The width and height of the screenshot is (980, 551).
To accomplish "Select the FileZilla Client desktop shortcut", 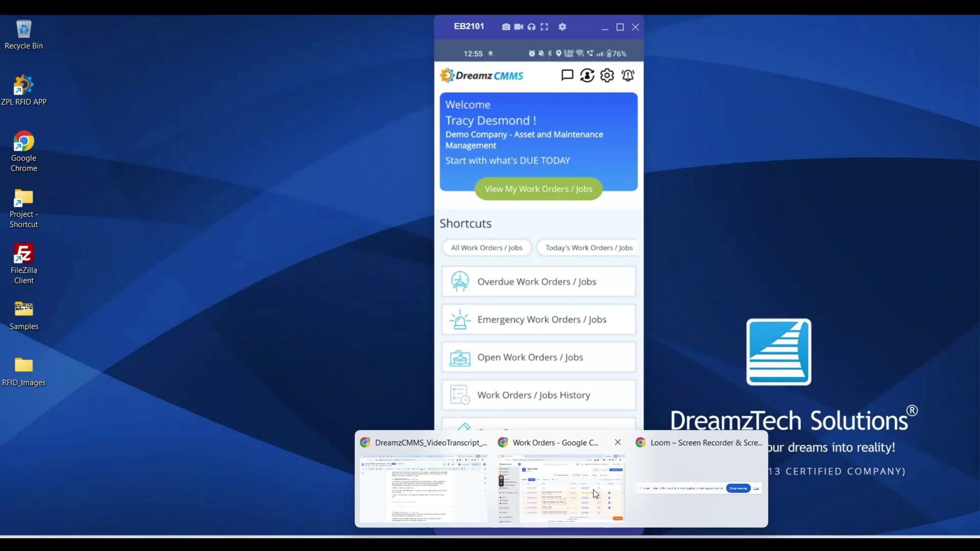I will coord(24,264).
